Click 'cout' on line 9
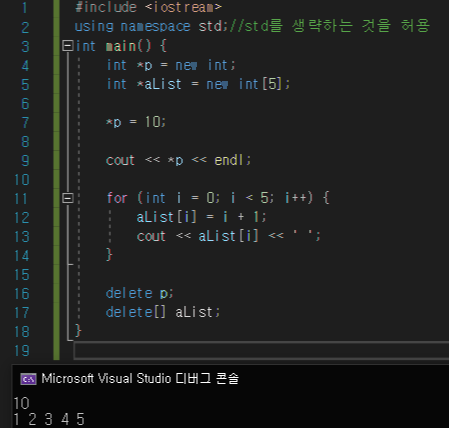 tap(120, 160)
